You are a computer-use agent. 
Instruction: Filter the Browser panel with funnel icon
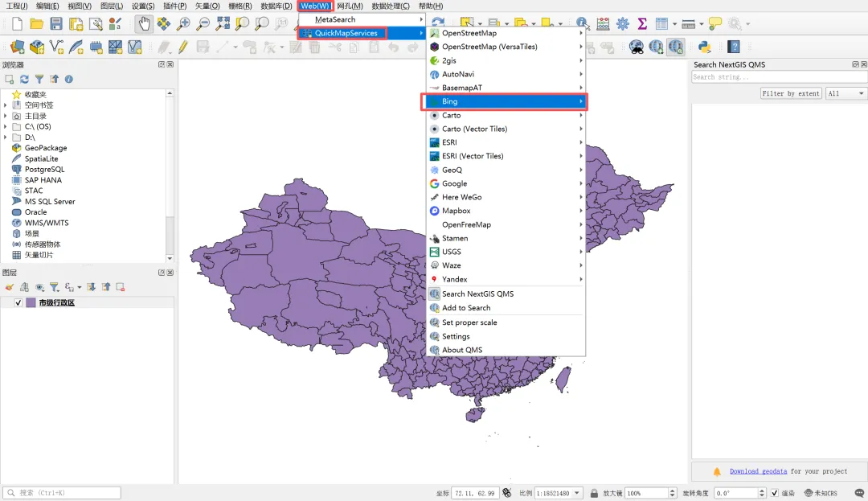[39, 79]
